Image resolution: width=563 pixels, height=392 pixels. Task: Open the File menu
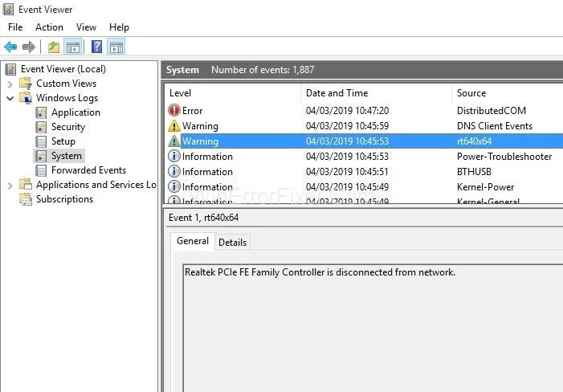[x=15, y=27]
